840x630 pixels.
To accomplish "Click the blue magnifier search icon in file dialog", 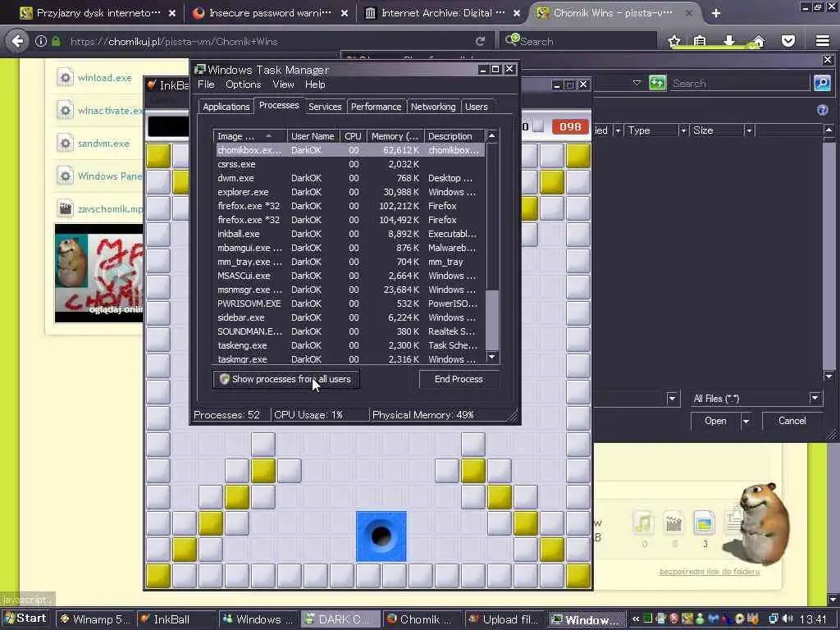I will (822, 83).
